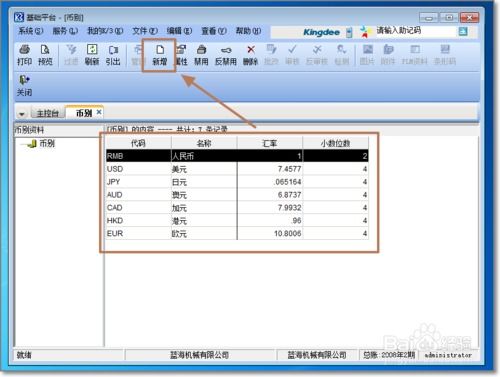Click the administrator status bar entry
The width and height of the screenshot is (500, 377).
click(x=448, y=355)
